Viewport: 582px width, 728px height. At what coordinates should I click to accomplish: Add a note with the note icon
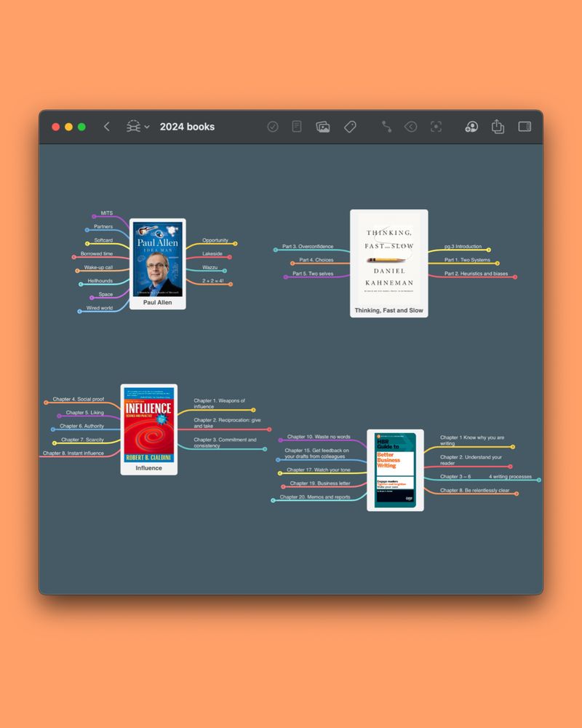pos(297,126)
